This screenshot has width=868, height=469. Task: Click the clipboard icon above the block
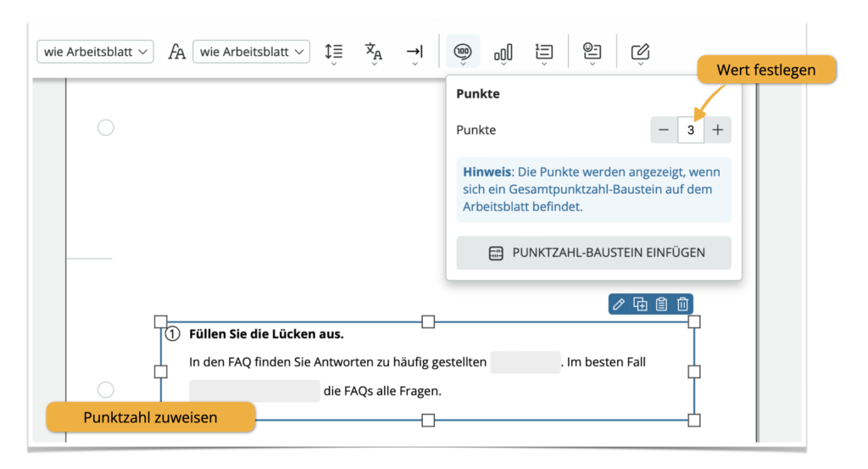click(x=661, y=304)
